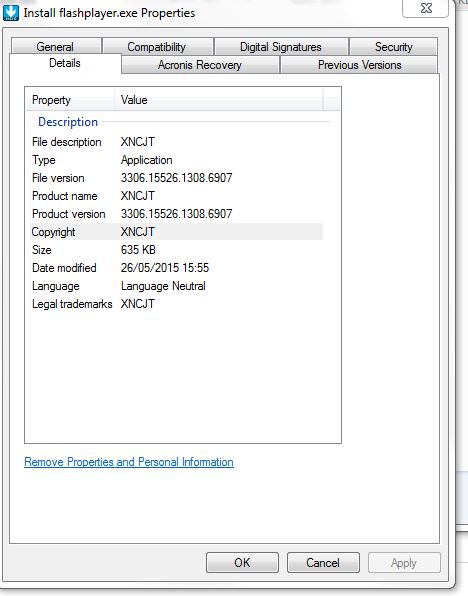Screen dimensions: 468x596
Task: Click the Description group heading
Action: point(68,122)
